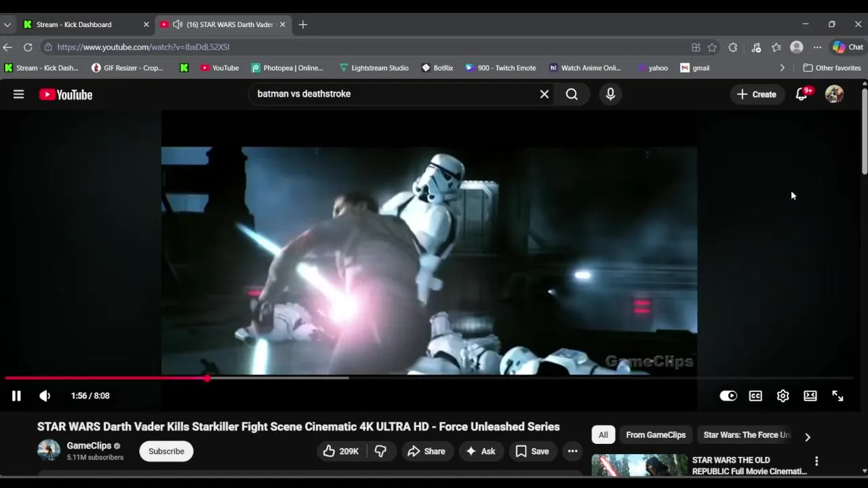Click the red progress scrubber handle
The image size is (868, 488).
(207, 378)
